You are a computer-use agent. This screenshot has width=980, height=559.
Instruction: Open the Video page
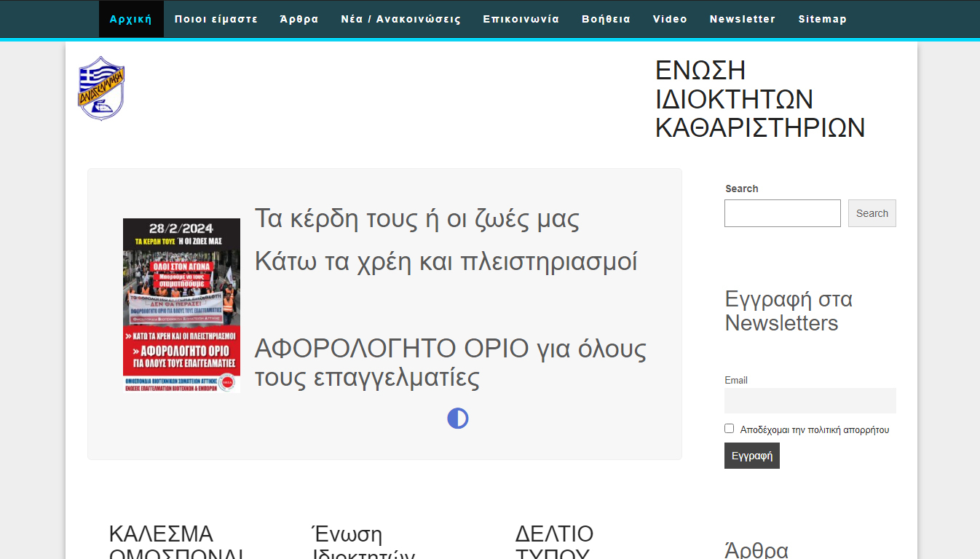click(x=670, y=19)
